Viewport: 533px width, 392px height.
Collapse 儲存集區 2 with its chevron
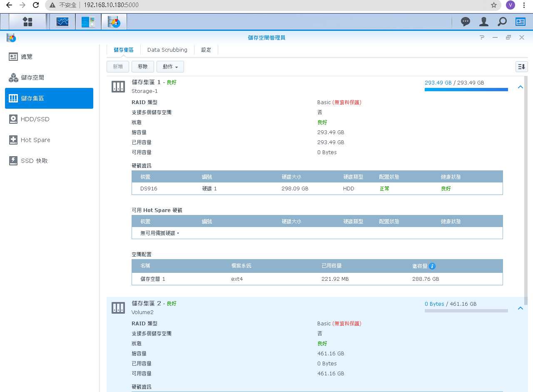[520, 308]
